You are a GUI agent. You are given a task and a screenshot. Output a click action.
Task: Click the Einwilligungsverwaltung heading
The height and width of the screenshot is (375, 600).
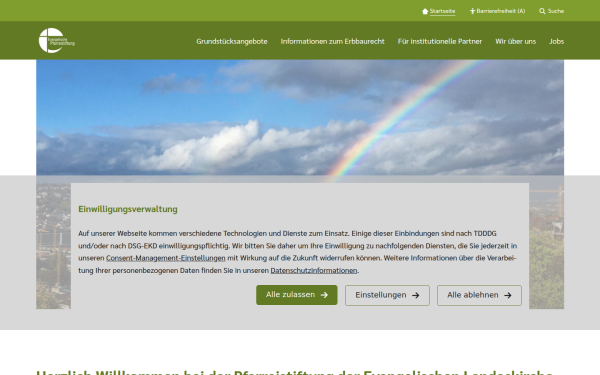click(x=128, y=209)
